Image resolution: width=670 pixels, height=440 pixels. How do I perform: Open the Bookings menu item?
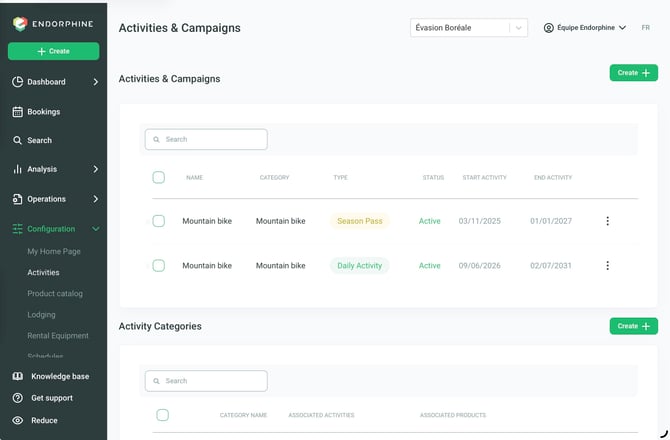[44, 112]
